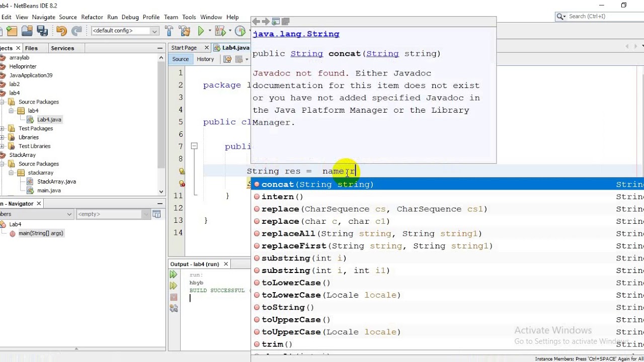644x362 pixels.
Task: Run the project with green play icon
Action: tap(201, 31)
